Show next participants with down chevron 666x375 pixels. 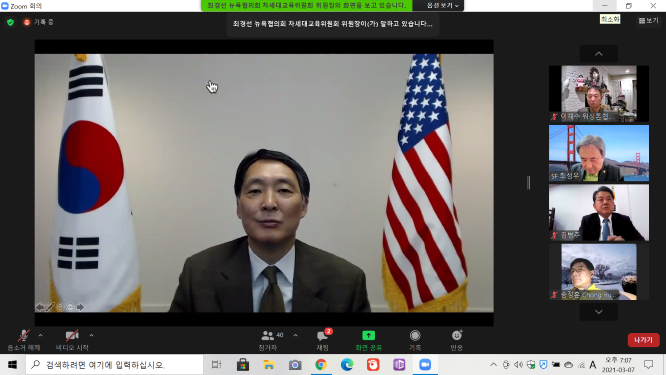click(598, 312)
